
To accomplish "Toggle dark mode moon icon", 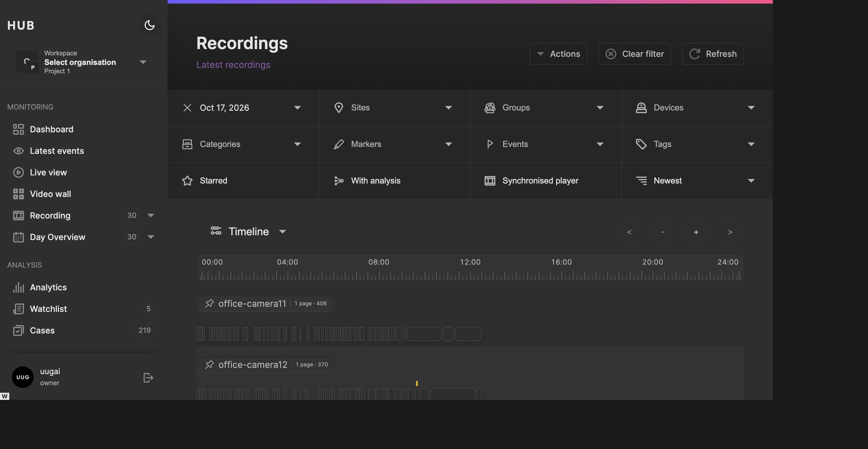I will (149, 25).
